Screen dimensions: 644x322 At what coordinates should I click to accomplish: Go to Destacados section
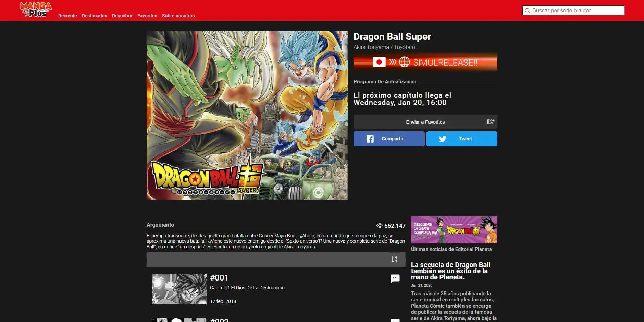[94, 16]
